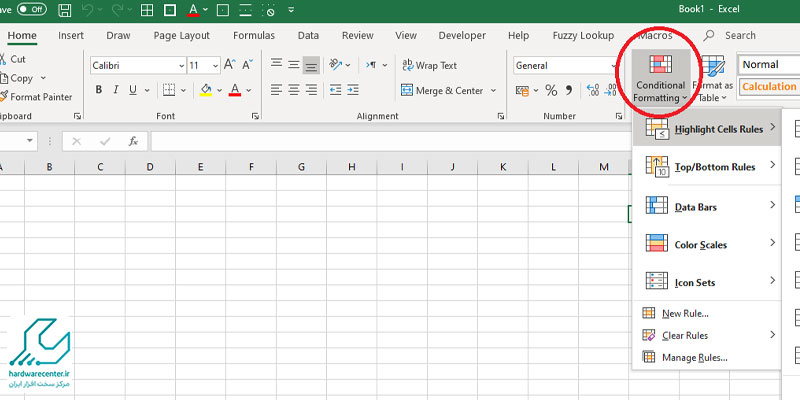Toggle the AutoSave switch
The width and height of the screenshot is (800, 400).
32,9
